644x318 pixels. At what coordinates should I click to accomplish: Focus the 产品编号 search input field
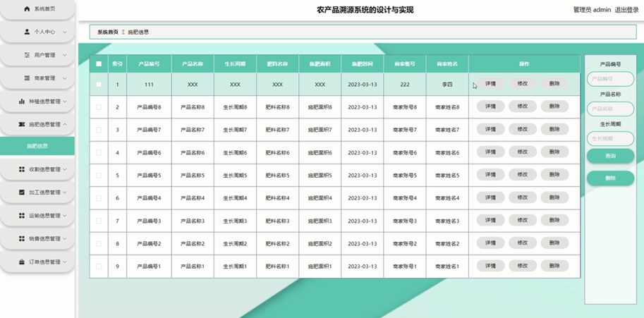coord(610,79)
